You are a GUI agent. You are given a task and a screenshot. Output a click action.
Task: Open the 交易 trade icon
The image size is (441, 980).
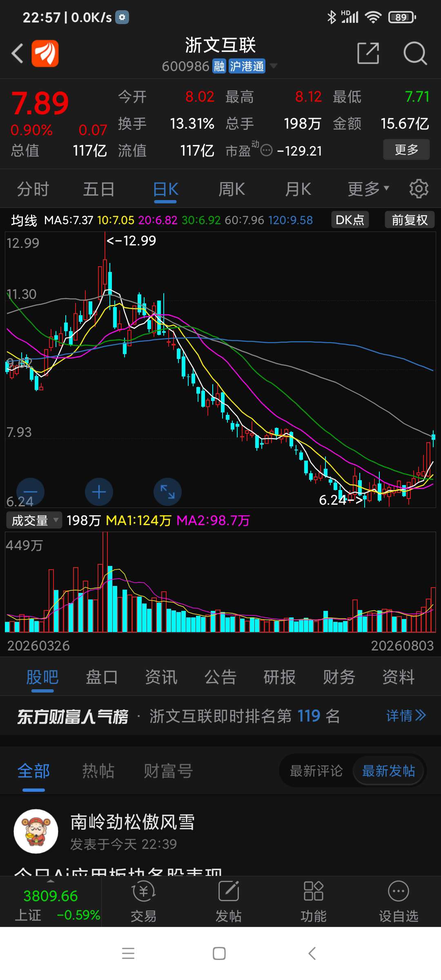(144, 902)
